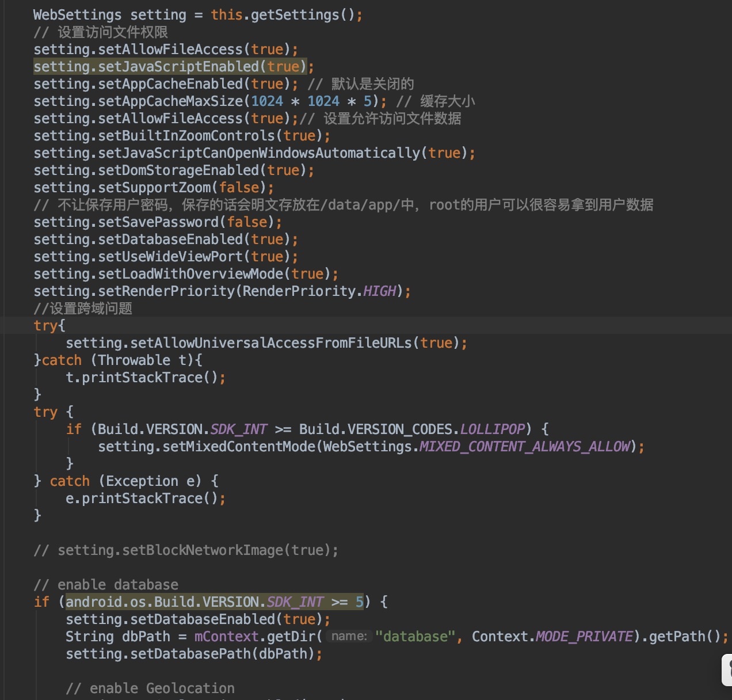Click the comment '// 设置允许访问文件数据'
Image resolution: width=732 pixels, height=700 pixels.
pos(381,119)
